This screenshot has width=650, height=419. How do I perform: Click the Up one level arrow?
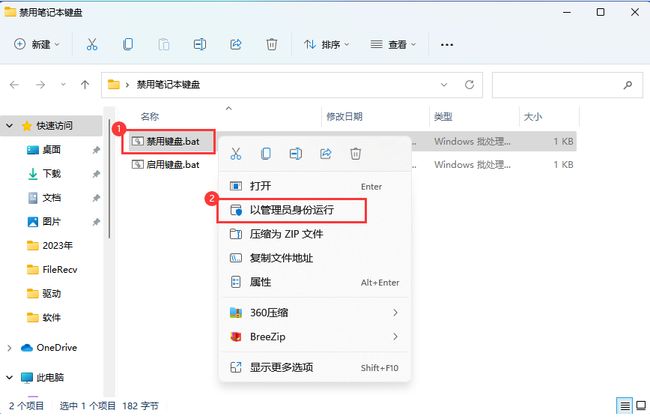85,85
